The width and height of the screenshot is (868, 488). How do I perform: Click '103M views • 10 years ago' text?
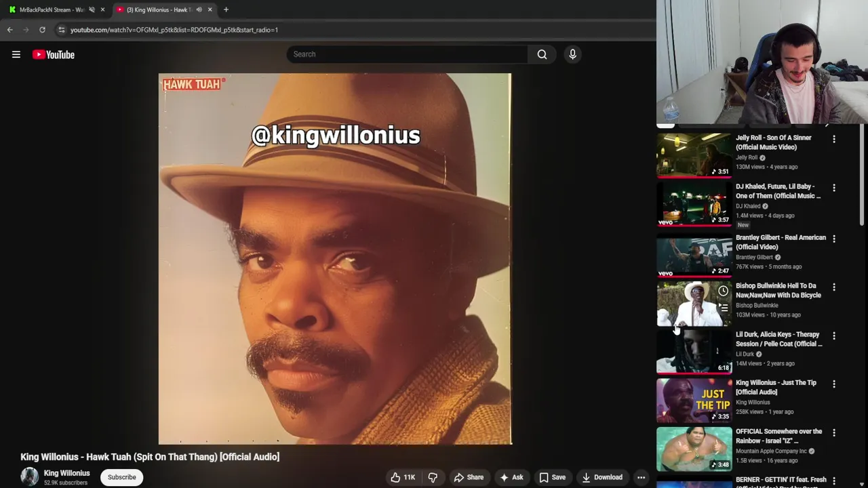coord(768,314)
